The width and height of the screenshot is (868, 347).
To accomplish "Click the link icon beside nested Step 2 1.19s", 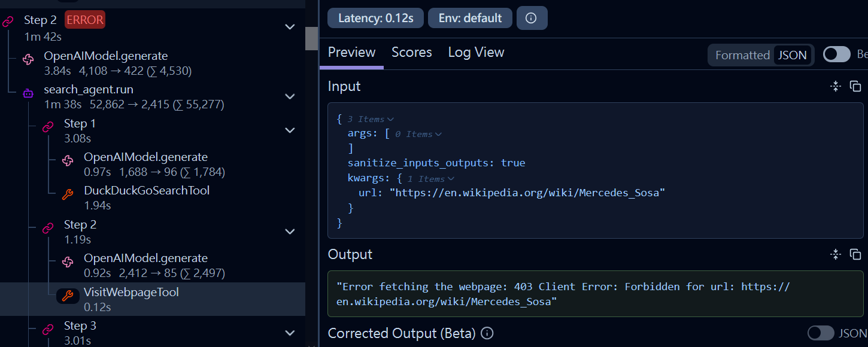I will (x=48, y=227).
